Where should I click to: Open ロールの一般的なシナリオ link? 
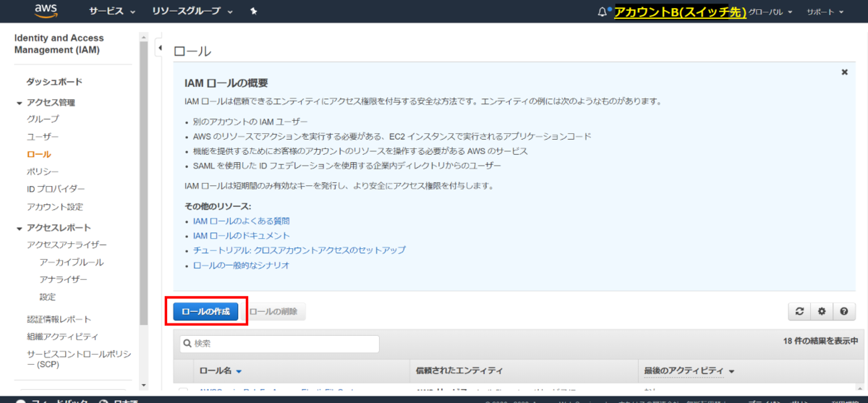(241, 266)
